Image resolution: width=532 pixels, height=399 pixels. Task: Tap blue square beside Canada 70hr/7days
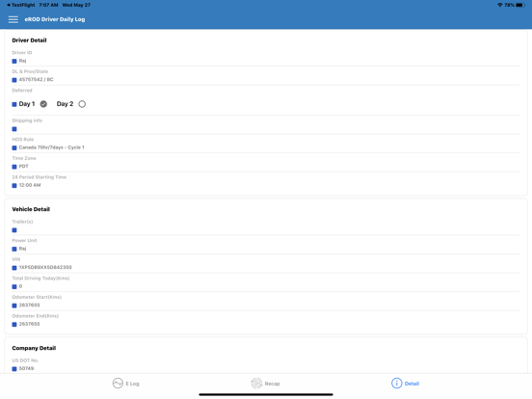click(x=14, y=147)
